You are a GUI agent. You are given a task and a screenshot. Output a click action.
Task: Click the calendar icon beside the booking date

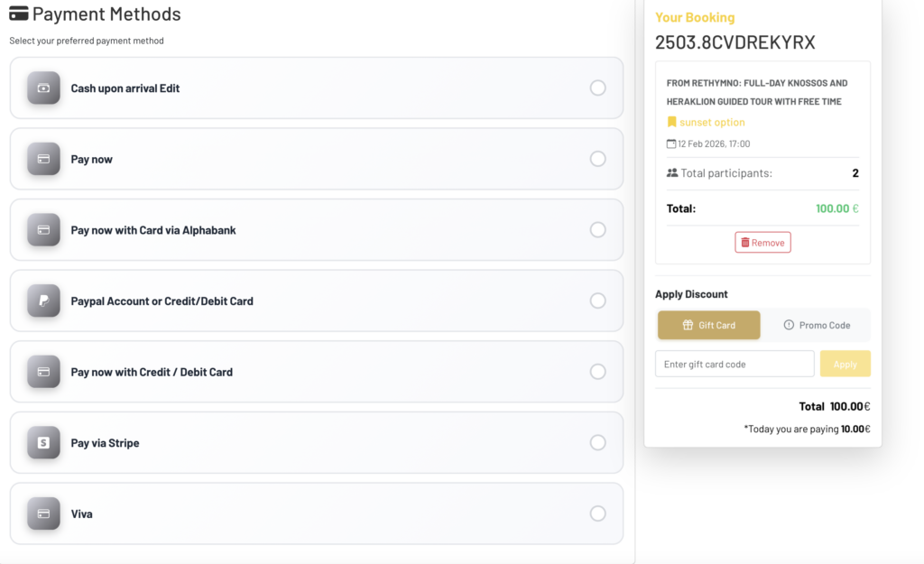point(671,143)
